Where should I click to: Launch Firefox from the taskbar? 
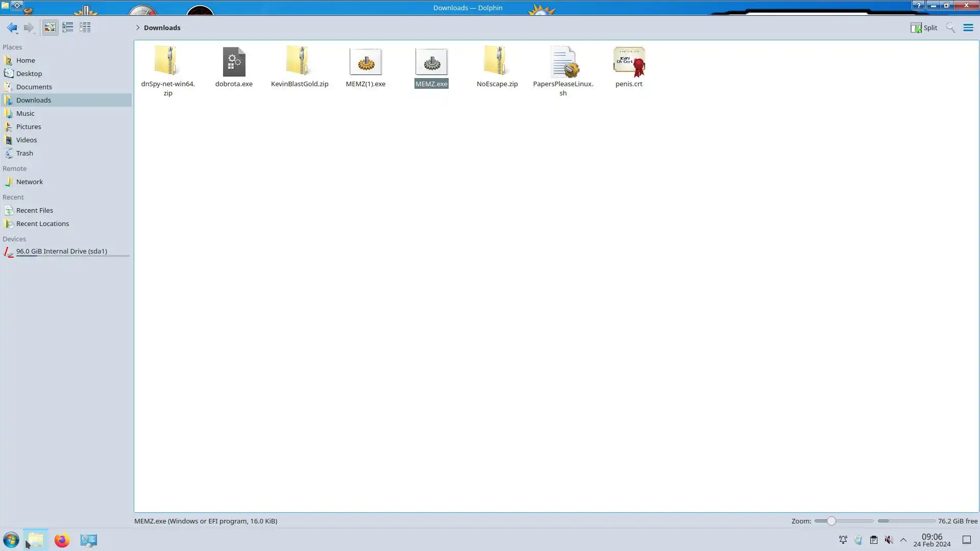tap(62, 540)
